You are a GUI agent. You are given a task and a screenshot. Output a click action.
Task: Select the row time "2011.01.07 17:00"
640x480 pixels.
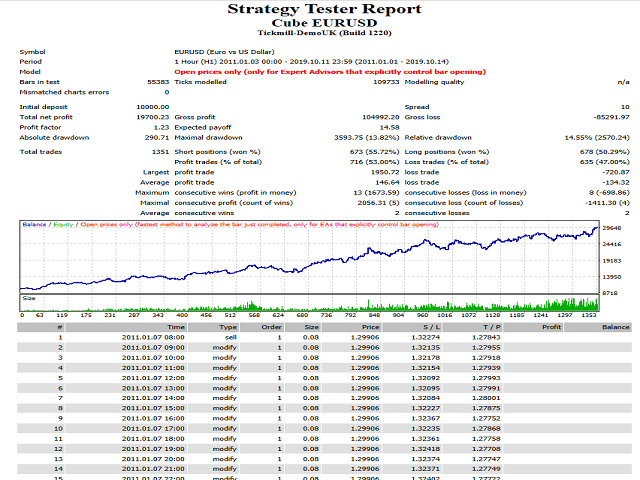click(153, 429)
